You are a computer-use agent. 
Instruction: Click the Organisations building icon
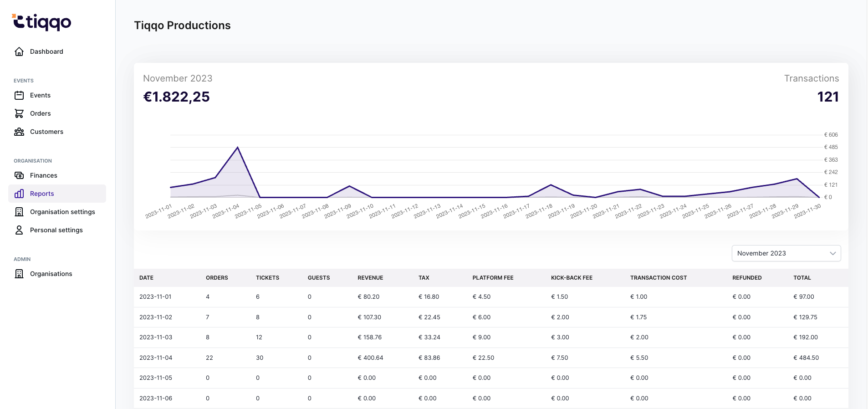point(19,274)
